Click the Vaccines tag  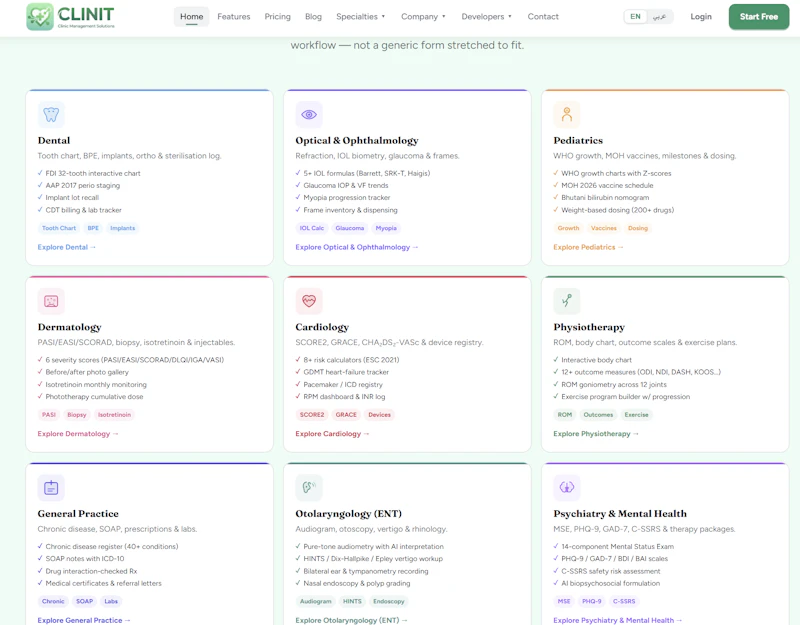(604, 228)
